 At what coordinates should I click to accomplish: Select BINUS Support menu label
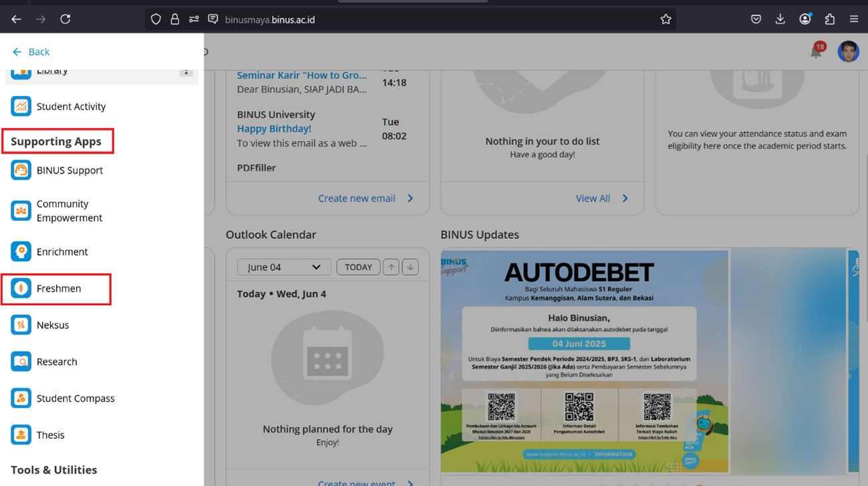[69, 170]
